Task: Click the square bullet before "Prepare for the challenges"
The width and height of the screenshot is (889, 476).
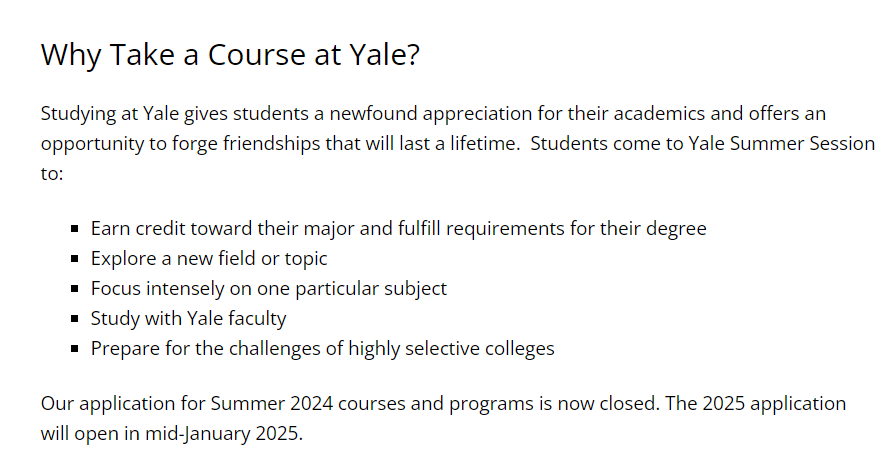Action: pyautogui.click(x=76, y=349)
